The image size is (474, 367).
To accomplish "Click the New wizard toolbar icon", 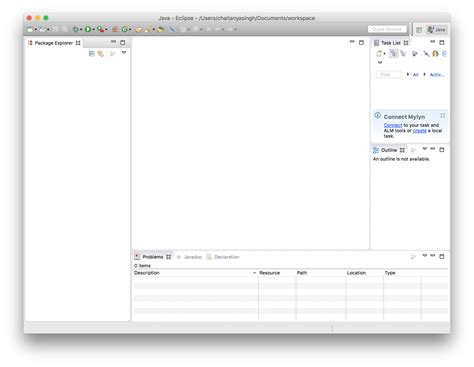I will pos(30,30).
